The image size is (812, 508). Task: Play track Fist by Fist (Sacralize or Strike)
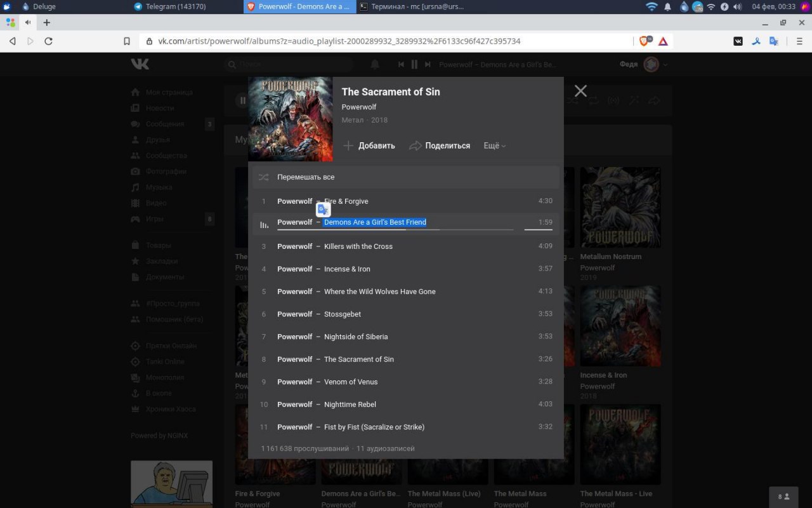406,427
